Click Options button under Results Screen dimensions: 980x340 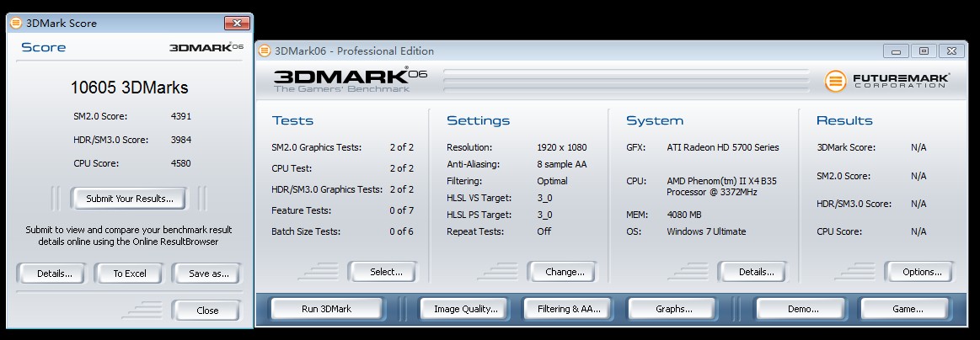(922, 271)
